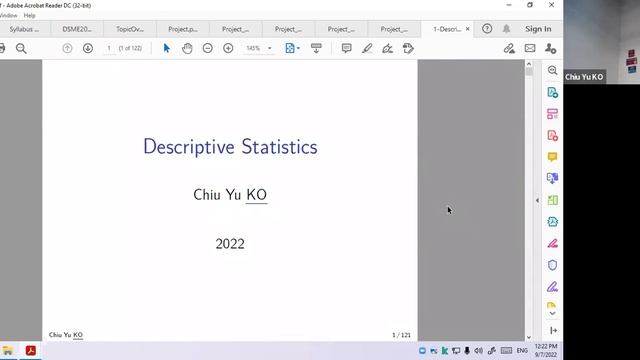Open the find text magnifier in toolbar
640x360 pixels.
coord(21,49)
